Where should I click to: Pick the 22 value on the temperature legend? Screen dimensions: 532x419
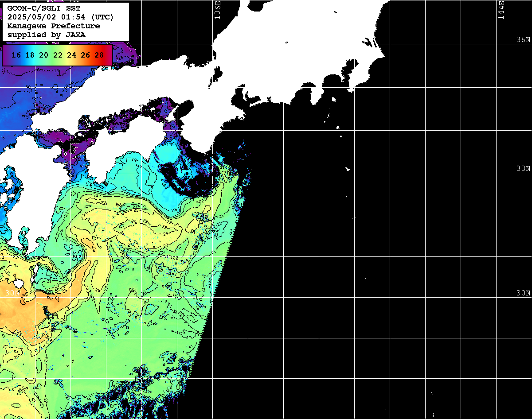[58, 55]
